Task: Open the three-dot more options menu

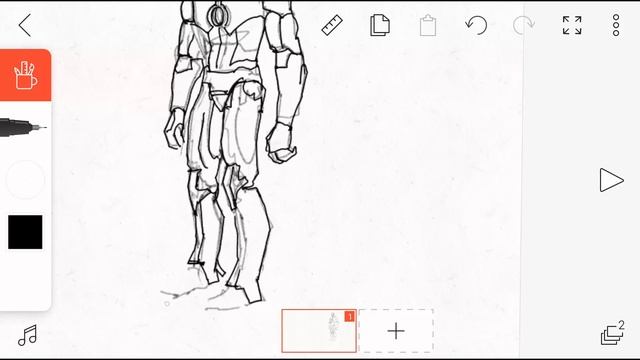Action: [616, 25]
